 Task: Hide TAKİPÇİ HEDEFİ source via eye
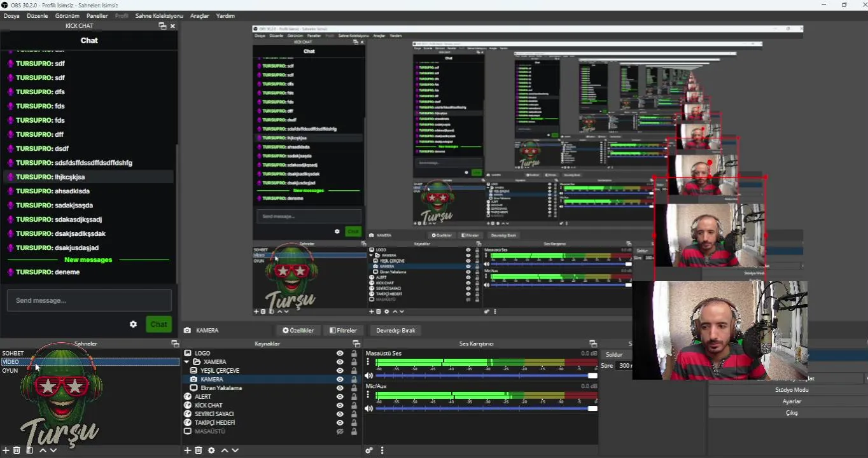[340, 422]
